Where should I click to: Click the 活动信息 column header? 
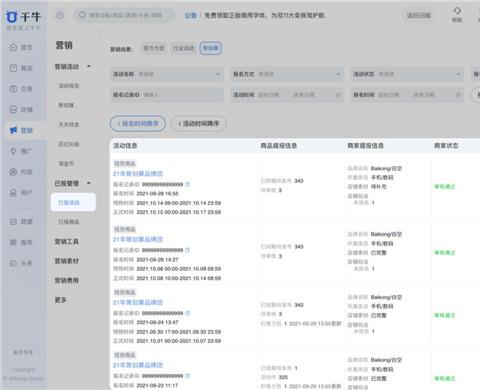click(125, 146)
